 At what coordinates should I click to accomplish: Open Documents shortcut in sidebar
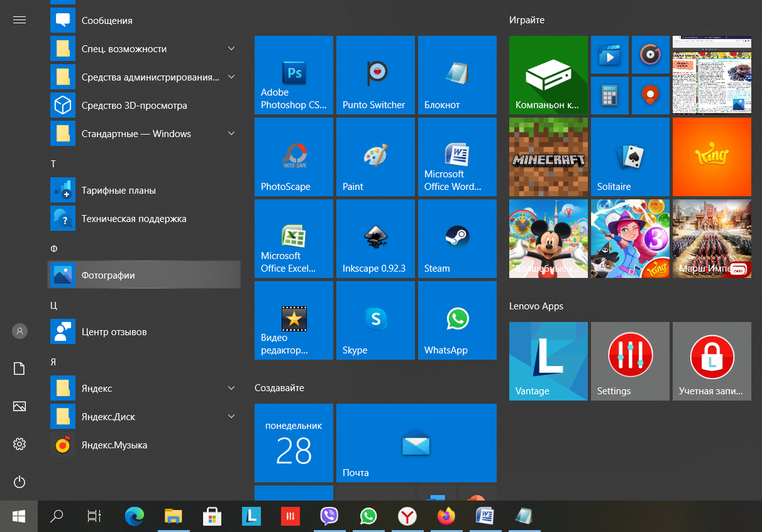[x=19, y=369]
